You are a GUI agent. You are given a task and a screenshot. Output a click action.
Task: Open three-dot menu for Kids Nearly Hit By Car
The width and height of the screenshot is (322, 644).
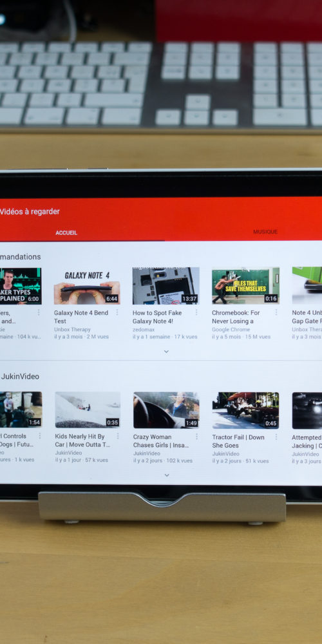117,436
